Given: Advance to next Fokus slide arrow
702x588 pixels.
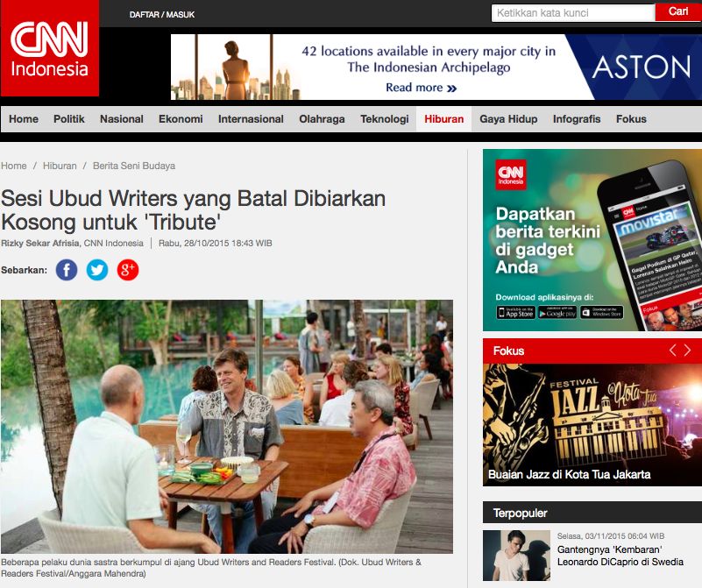Looking at the screenshot, I should tap(687, 351).
